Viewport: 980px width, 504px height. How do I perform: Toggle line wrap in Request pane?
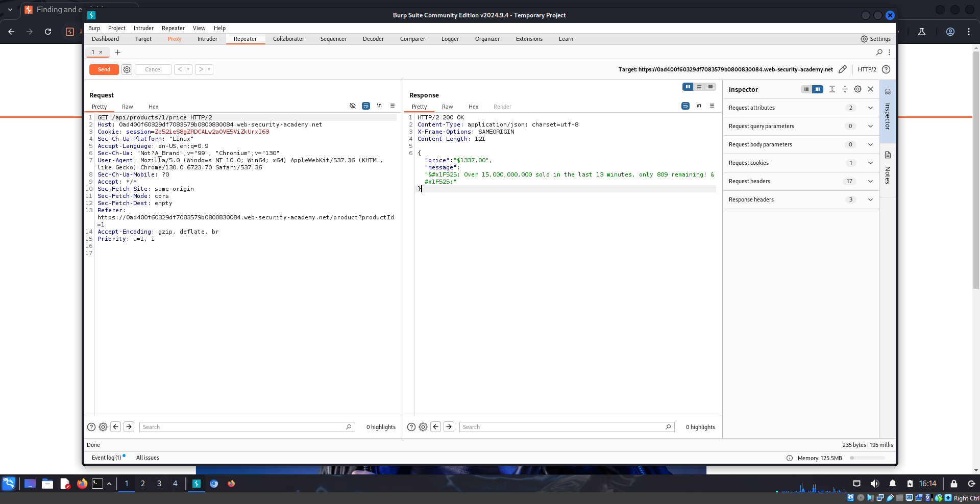tap(366, 106)
